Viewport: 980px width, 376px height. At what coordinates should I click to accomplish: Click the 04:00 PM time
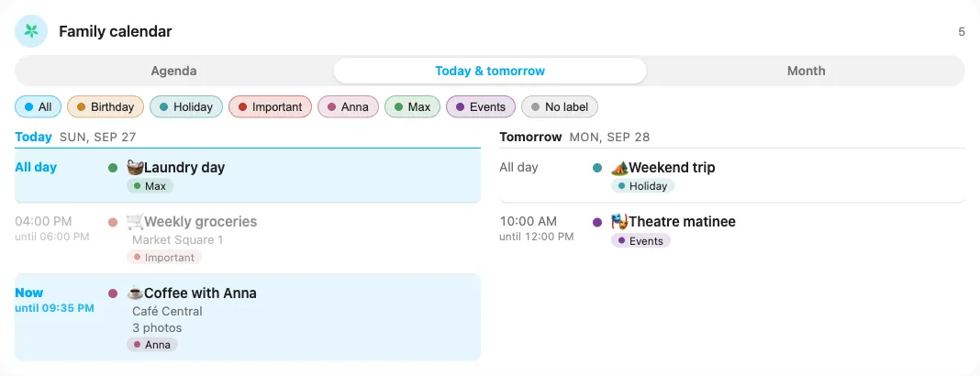43,222
